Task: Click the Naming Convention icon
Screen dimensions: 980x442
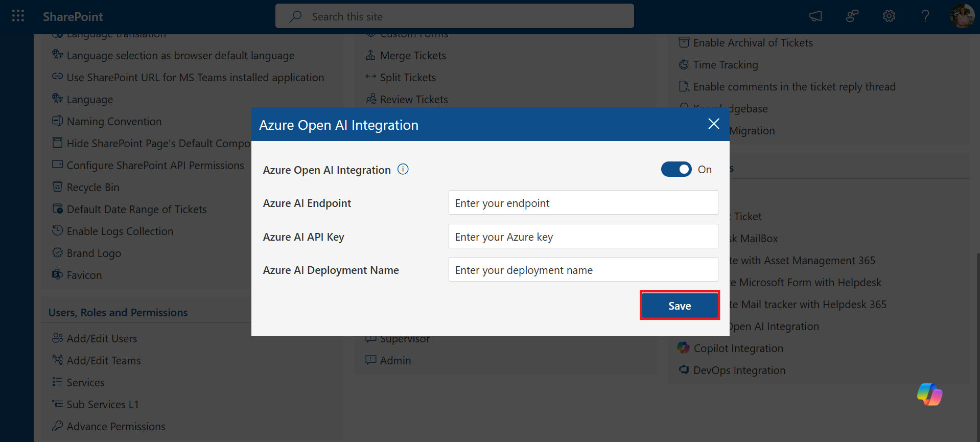Action: click(x=57, y=121)
